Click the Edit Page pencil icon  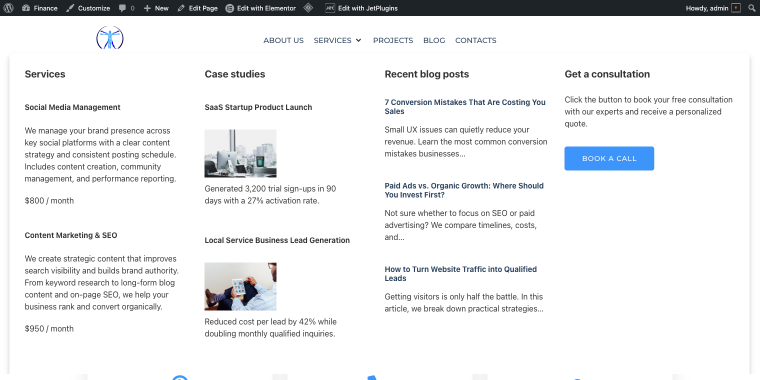[181, 8]
